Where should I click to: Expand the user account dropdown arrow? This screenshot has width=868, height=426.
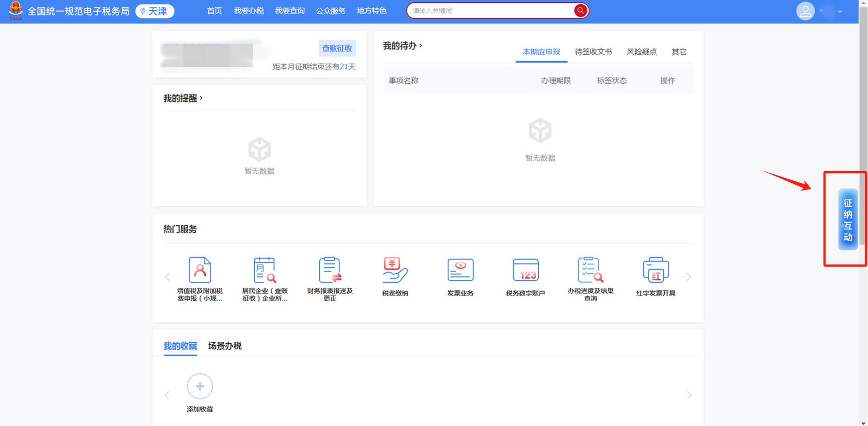point(840,11)
